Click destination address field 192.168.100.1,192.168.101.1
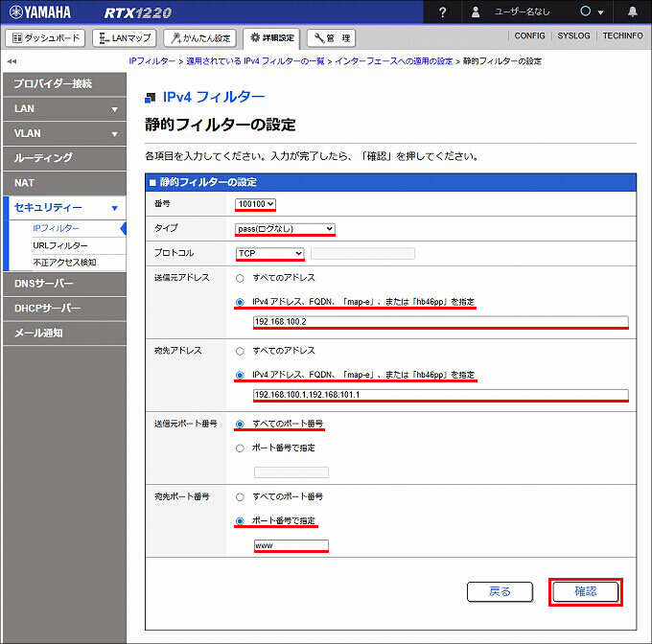Image resolution: width=652 pixels, height=644 pixels. click(441, 395)
